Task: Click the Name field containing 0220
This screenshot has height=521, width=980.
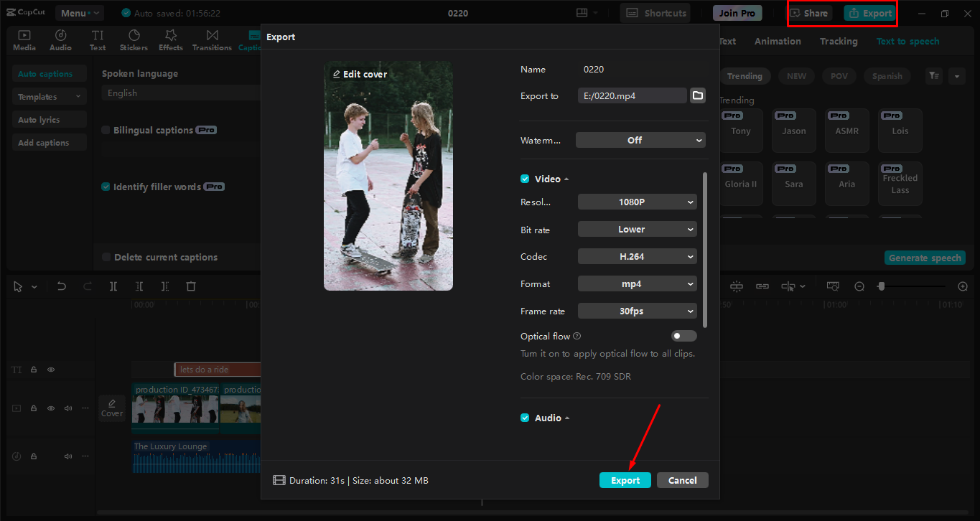Action: pyautogui.click(x=642, y=70)
